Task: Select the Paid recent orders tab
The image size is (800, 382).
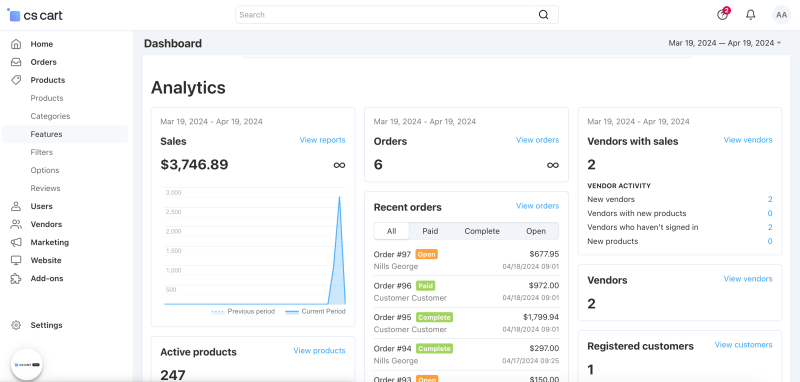Action: pos(430,231)
